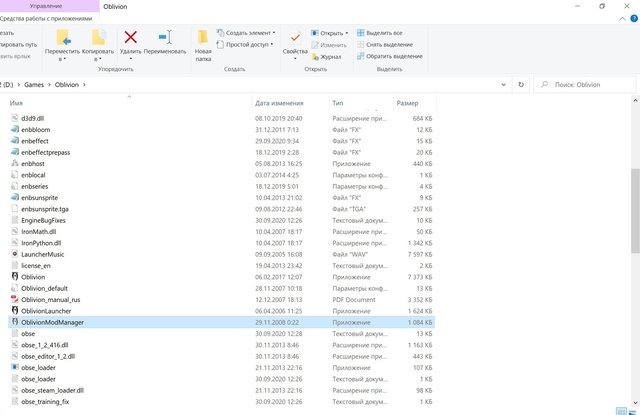Open Properties (Свойства) from the ribbon
640x415 pixels.
[x=295, y=39]
